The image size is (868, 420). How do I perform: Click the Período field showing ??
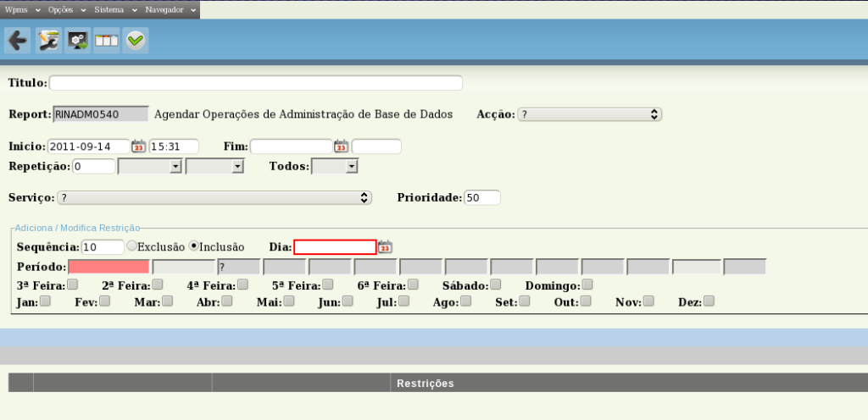pos(239,268)
